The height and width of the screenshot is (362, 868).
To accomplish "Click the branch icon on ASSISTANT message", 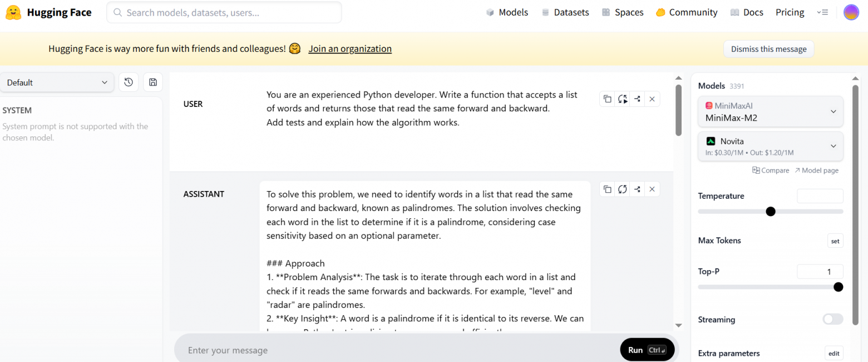I will 637,189.
